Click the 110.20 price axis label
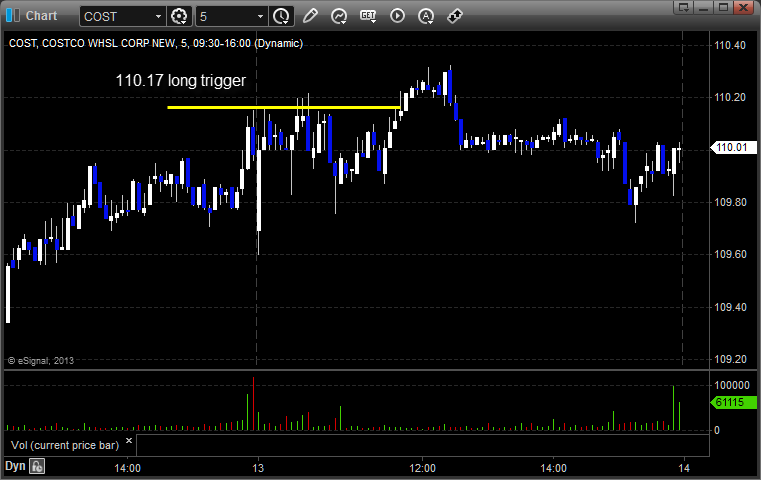The height and width of the screenshot is (480, 761). point(730,98)
